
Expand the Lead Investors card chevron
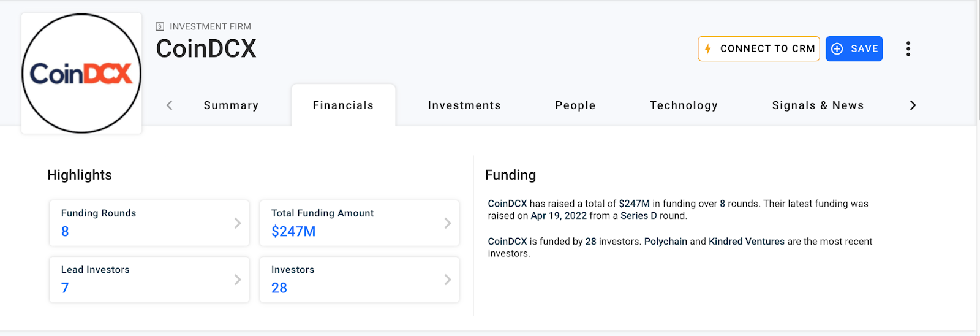(x=238, y=280)
